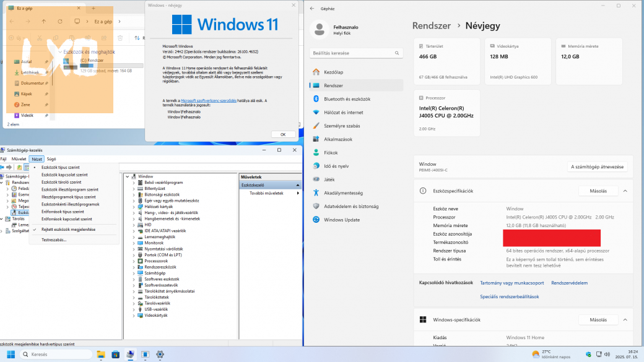Collapse the Eszközspecifikációk section chevron

625,191
